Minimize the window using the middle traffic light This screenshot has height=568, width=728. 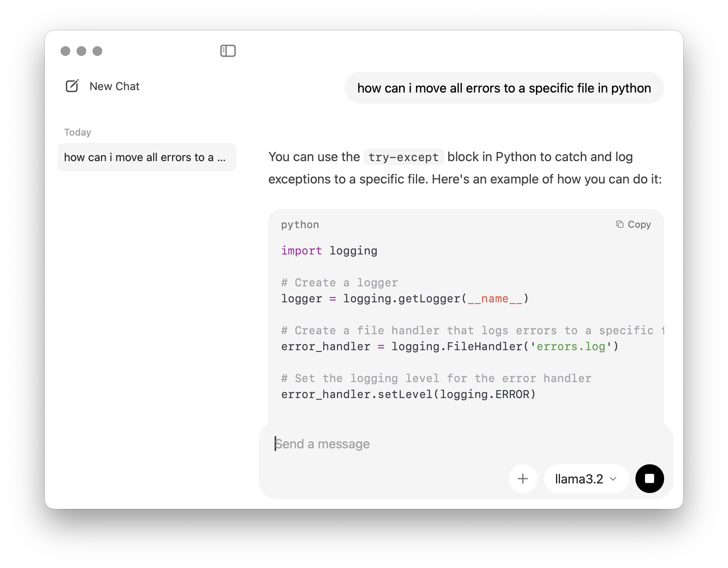[x=81, y=51]
